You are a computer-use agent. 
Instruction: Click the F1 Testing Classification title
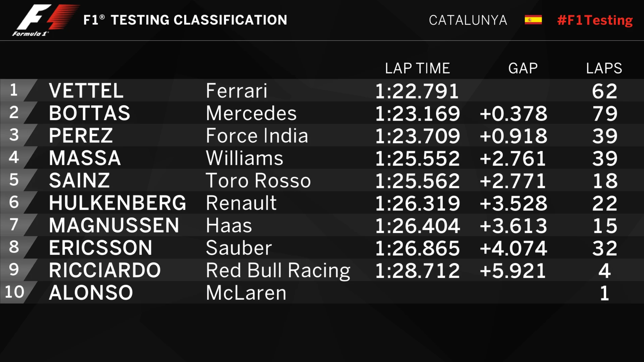pyautogui.click(x=185, y=20)
